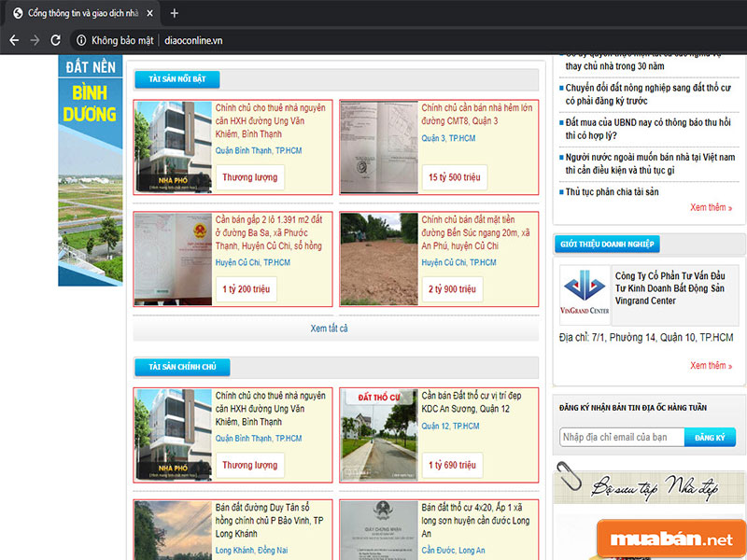
Task: Open thumbnail of nhà hẻm lớn CMT8 listing
Action: point(379,147)
